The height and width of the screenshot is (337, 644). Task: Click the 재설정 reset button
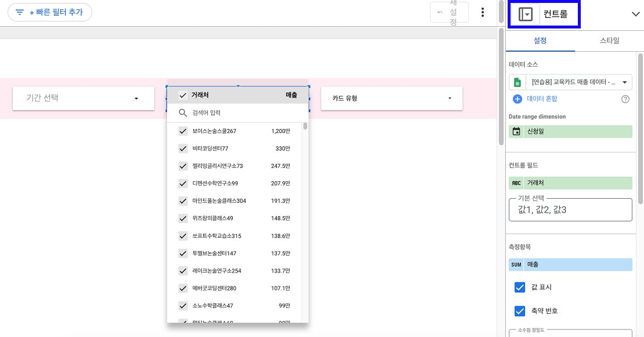[449, 12]
